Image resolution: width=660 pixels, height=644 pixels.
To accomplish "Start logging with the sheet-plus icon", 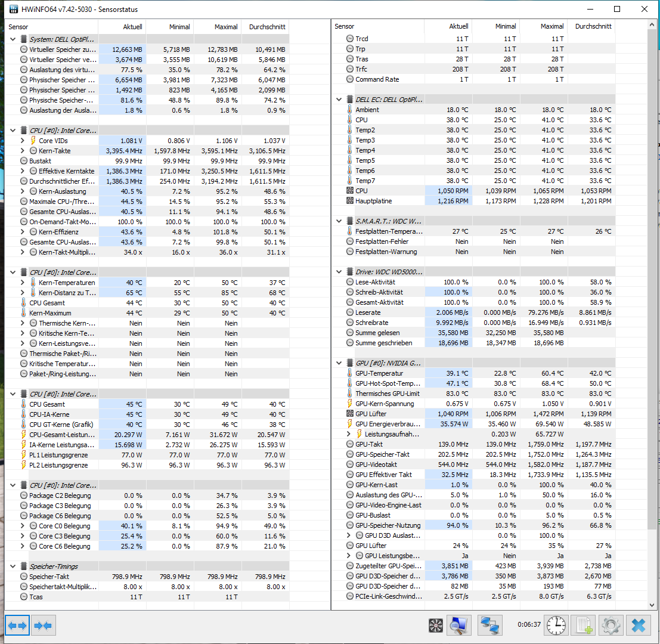I will 584,626.
